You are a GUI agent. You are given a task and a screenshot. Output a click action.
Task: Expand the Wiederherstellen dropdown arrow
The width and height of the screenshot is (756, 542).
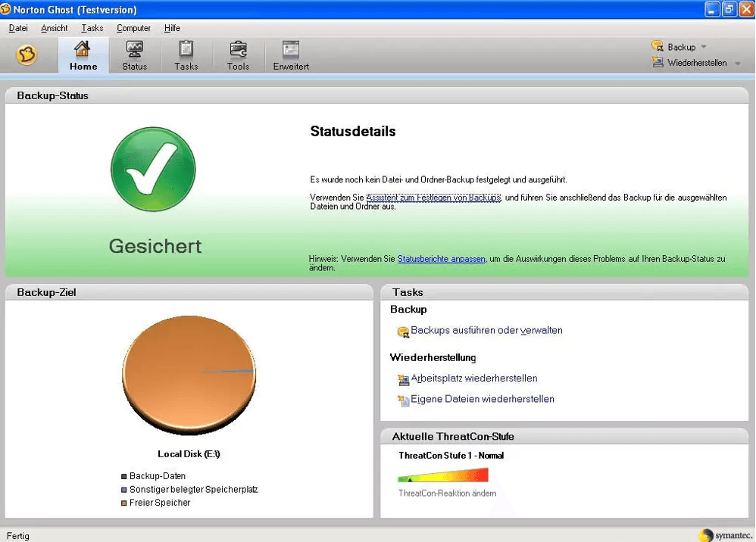[738, 63]
